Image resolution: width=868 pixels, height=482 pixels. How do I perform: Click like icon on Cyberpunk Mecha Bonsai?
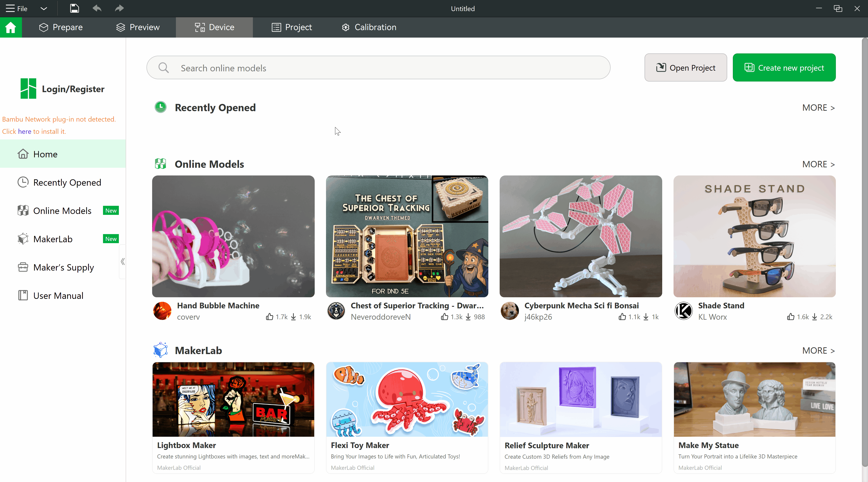(x=622, y=317)
